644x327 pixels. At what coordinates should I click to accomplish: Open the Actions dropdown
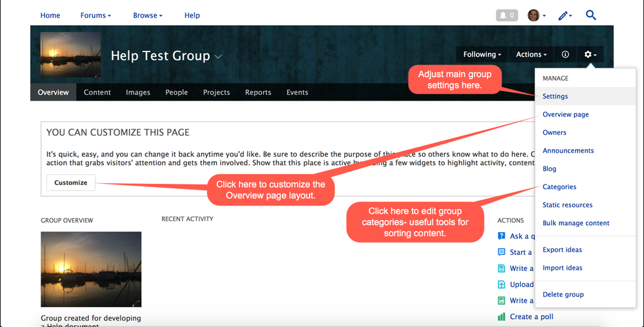coord(531,55)
